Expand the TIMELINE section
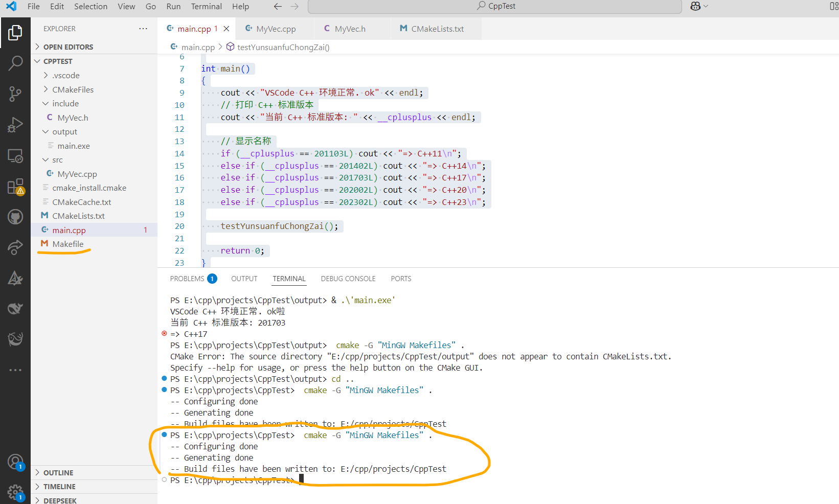Viewport: 839px width, 504px height. pyautogui.click(x=94, y=486)
